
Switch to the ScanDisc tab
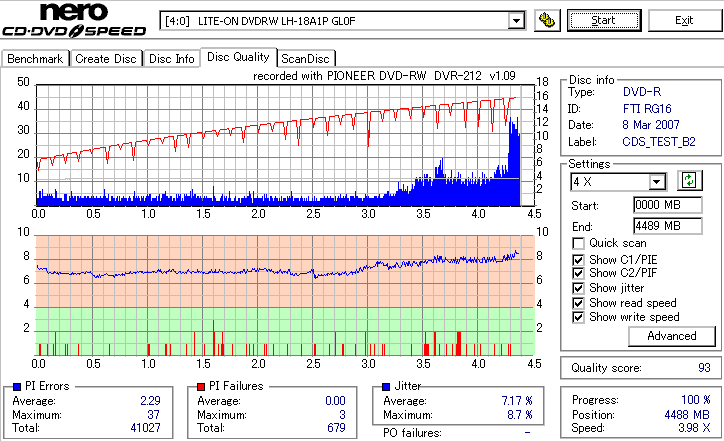305,59
